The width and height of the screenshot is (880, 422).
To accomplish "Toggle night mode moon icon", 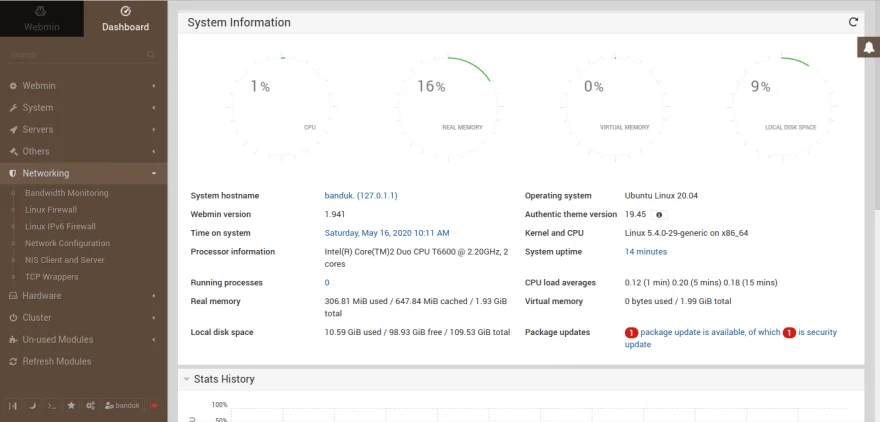I will 32,405.
